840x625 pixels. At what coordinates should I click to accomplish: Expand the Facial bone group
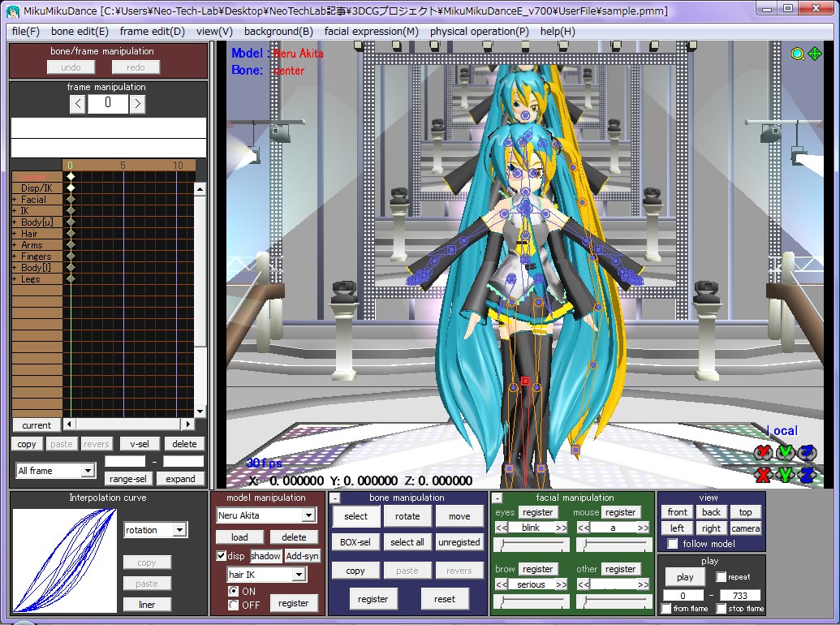point(15,200)
